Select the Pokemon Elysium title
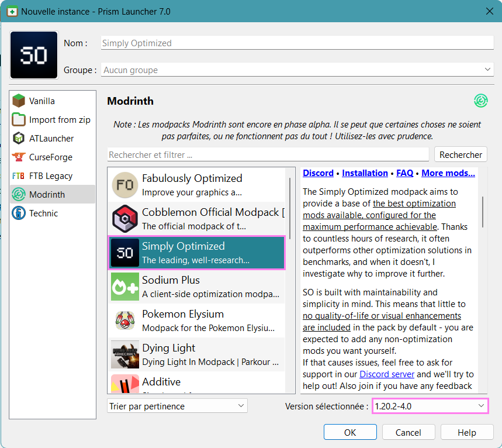The image size is (502, 448). tap(183, 314)
